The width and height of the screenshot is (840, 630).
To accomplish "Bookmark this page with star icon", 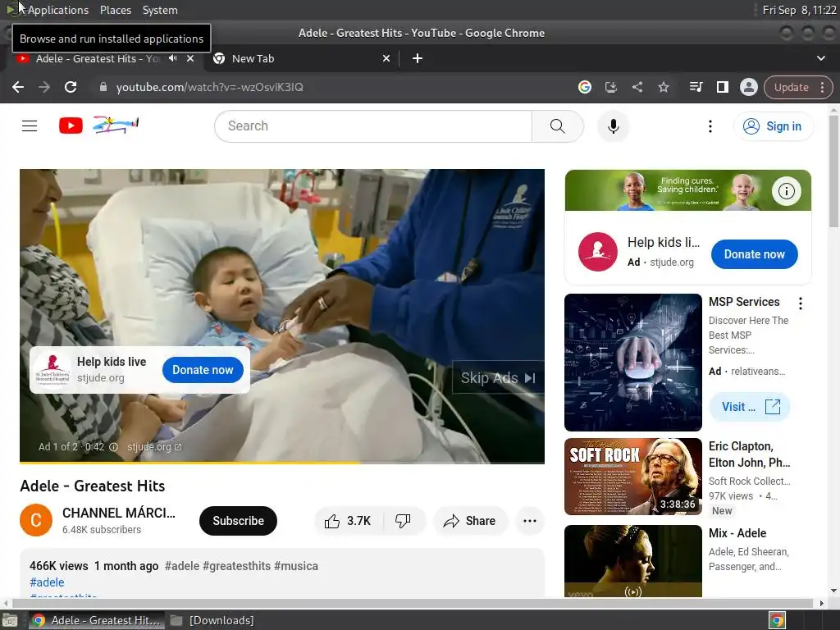I will click(x=663, y=87).
